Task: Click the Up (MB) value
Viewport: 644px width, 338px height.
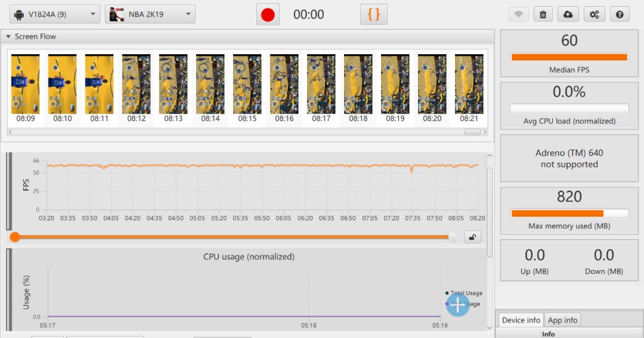Action: [535, 255]
